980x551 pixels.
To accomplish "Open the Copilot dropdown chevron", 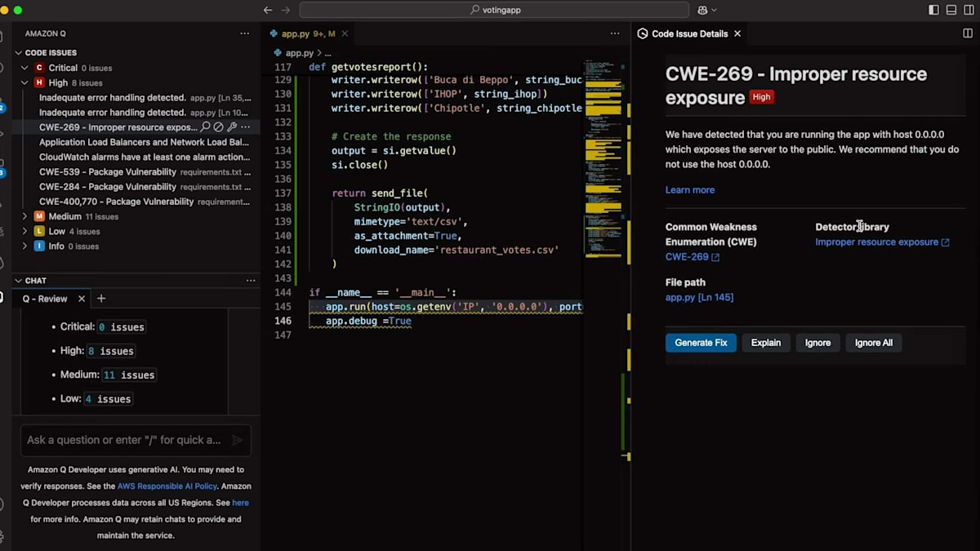I will click(715, 10).
